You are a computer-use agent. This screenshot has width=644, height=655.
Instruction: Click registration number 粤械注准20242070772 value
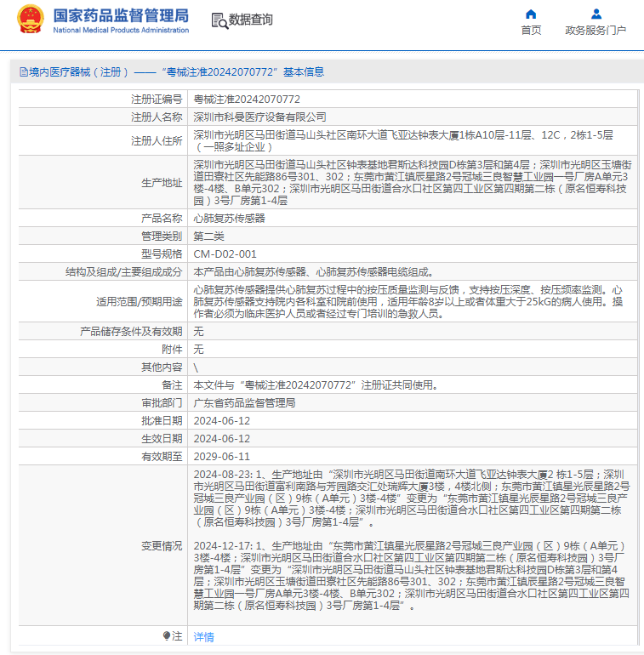[x=247, y=100]
